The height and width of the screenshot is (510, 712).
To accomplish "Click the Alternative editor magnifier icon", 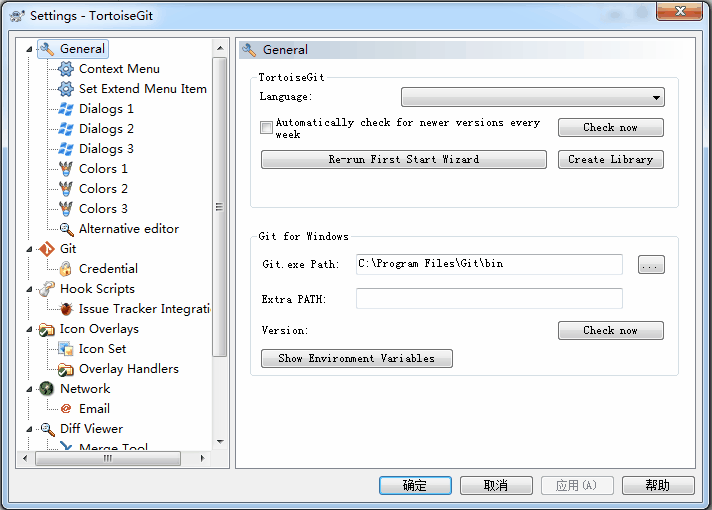I will pyautogui.click(x=66, y=229).
